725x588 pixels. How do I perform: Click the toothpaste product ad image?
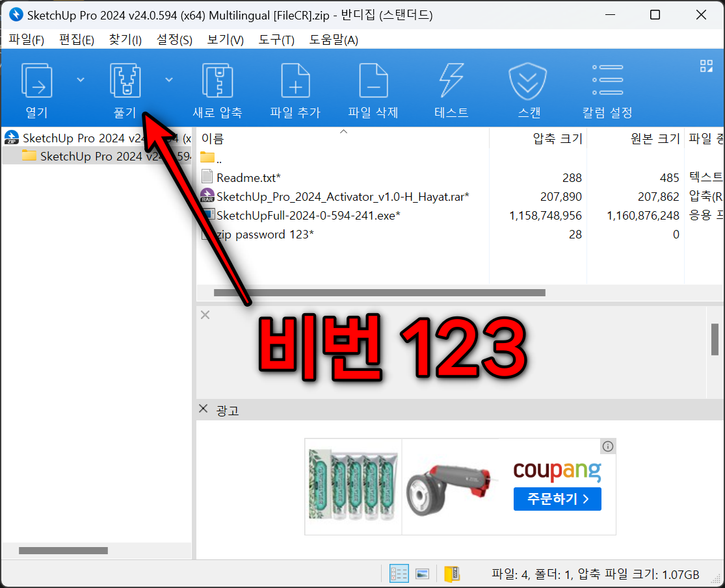coord(353,485)
